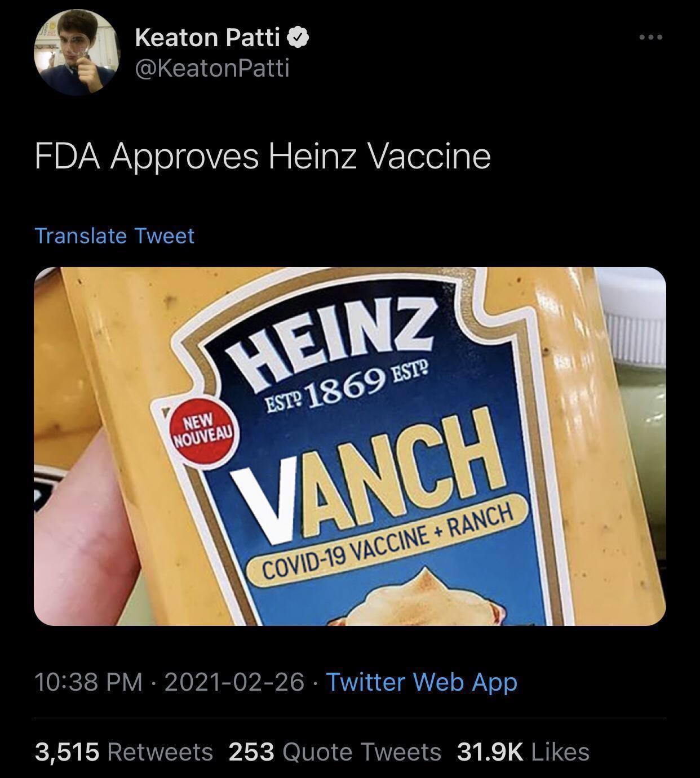700x778 pixels.
Task: Click the Translate Tweet link
Action: [x=114, y=235]
